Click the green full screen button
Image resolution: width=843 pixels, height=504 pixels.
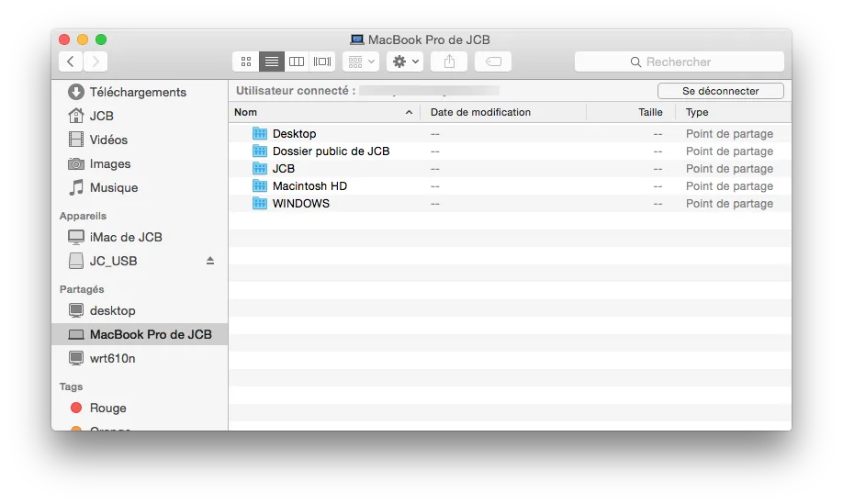[101, 39]
